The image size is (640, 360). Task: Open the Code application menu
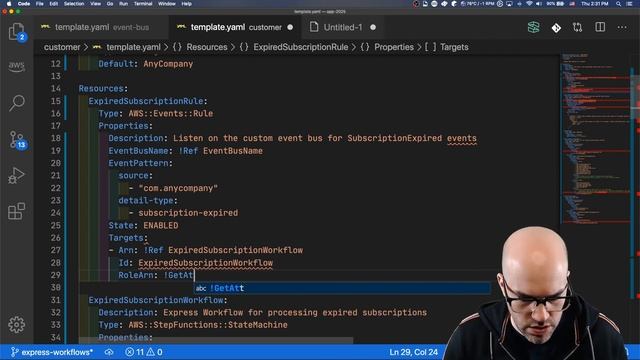click(24, 4)
